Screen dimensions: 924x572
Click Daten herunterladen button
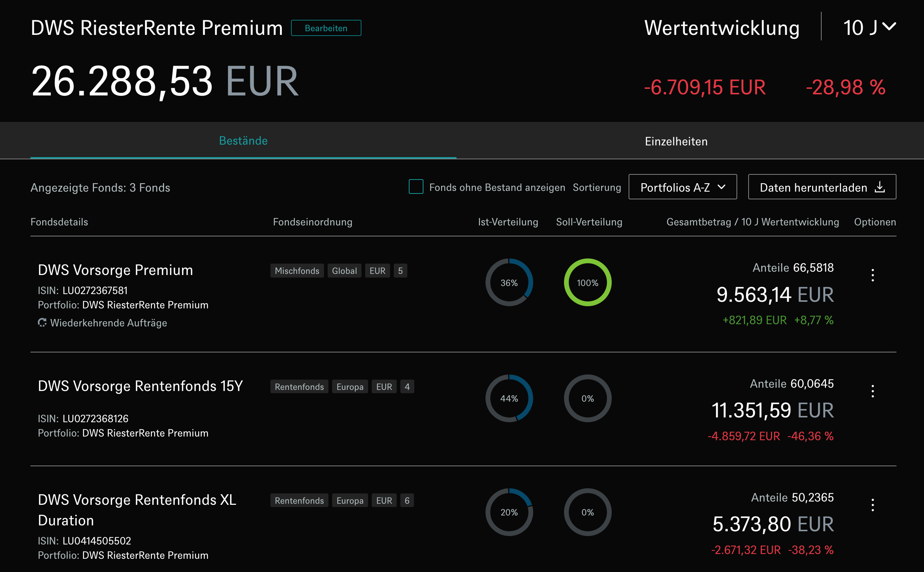click(x=813, y=187)
